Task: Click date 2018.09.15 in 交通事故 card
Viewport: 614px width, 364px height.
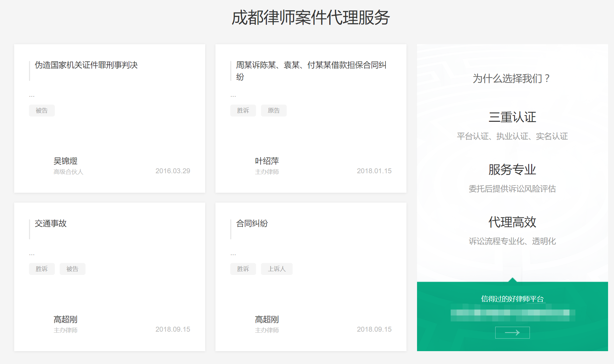Action: (x=173, y=329)
